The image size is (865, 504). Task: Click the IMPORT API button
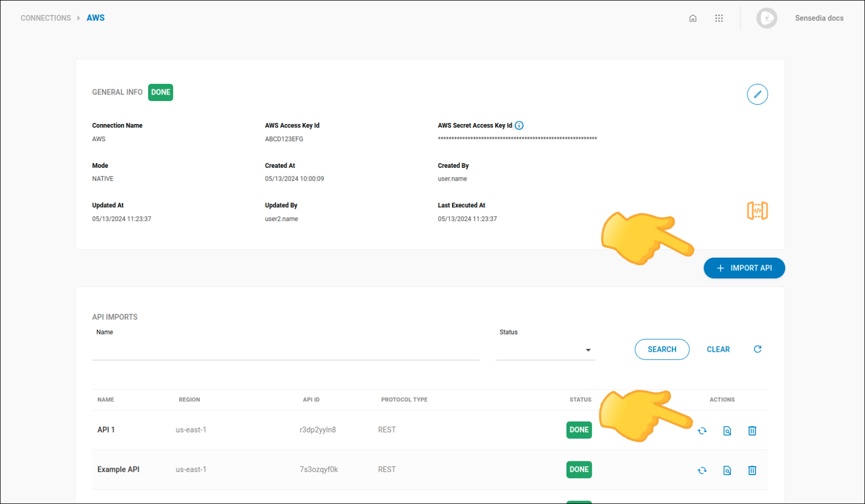(744, 268)
